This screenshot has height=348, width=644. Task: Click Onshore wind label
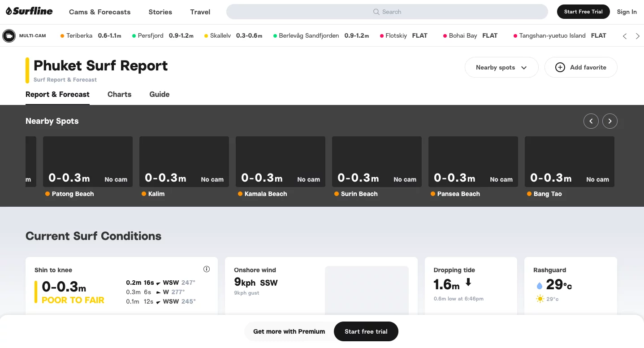[255, 270]
